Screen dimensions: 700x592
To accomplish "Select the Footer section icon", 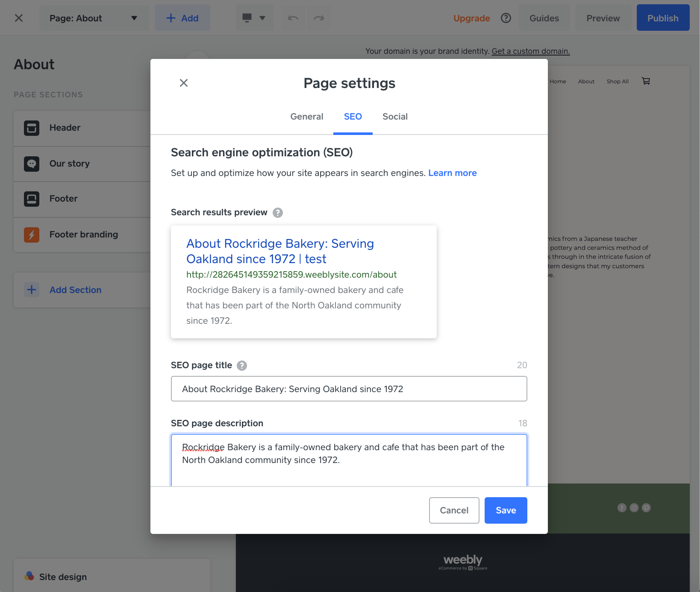I will click(x=32, y=199).
